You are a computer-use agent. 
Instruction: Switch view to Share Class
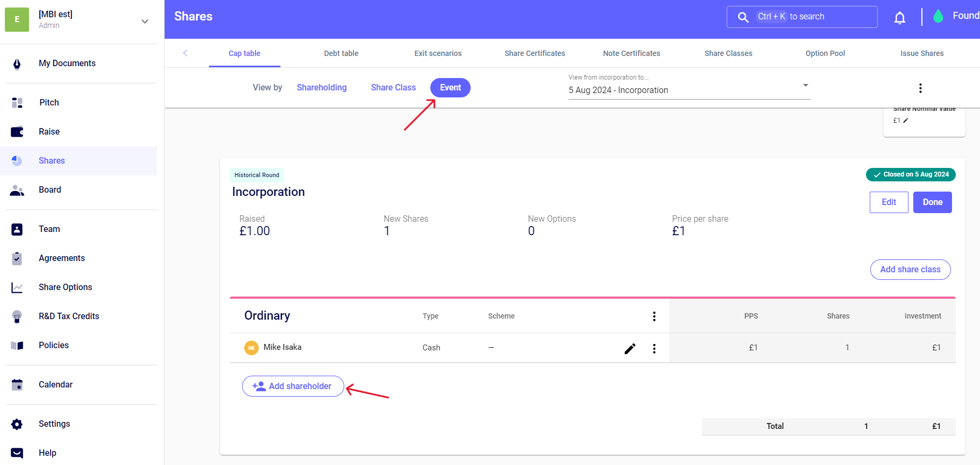[x=393, y=88]
